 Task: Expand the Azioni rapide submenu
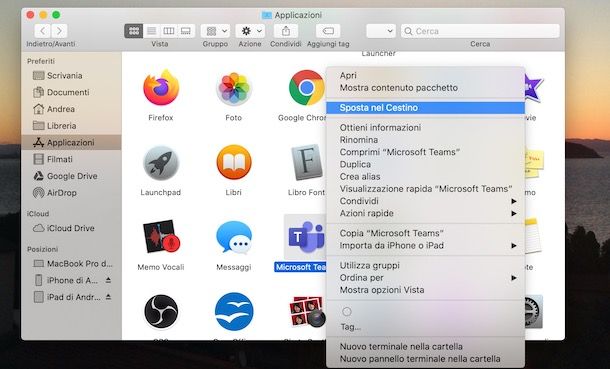click(x=426, y=213)
